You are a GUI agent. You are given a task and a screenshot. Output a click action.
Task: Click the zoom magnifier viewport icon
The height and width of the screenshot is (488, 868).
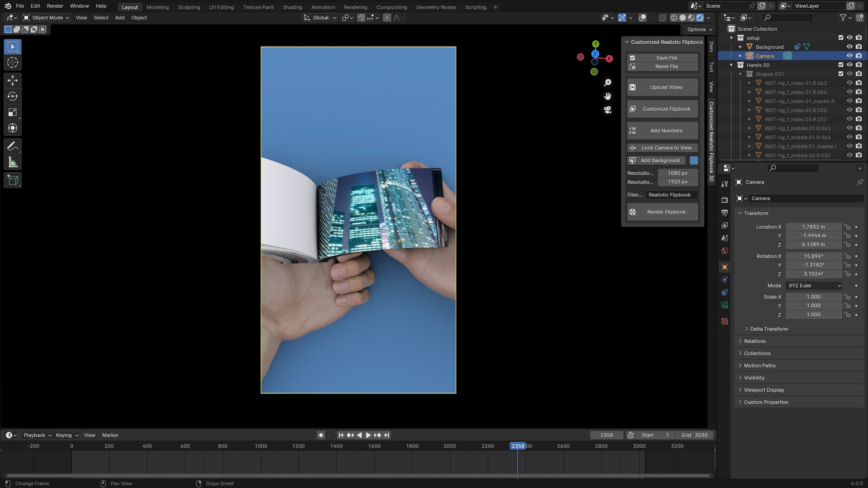(608, 83)
